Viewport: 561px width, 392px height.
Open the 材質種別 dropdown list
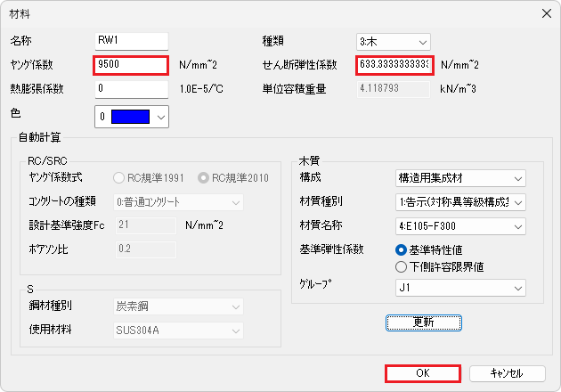click(x=459, y=202)
